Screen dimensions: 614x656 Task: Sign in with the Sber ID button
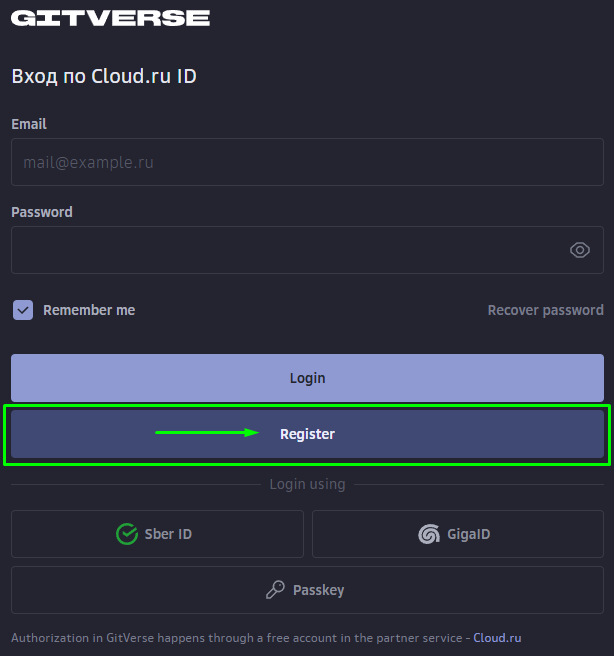(157, 534)
